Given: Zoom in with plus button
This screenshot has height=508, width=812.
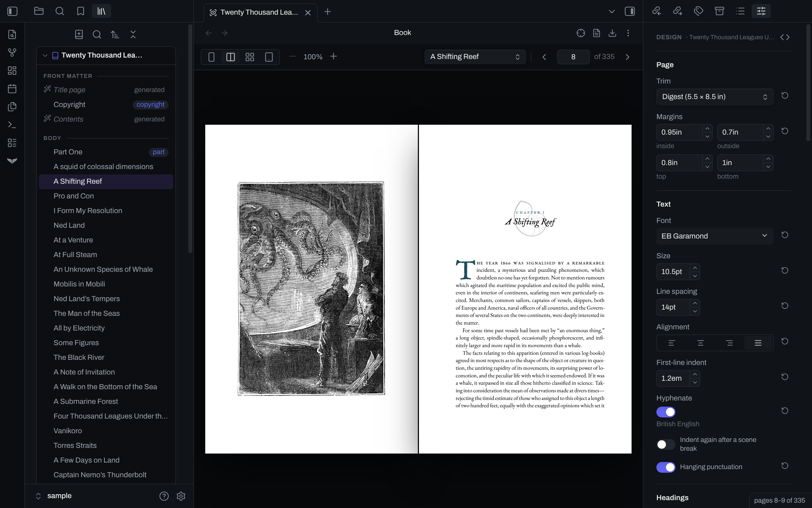Looking at the screenshot, I should [x=333, y=56].
